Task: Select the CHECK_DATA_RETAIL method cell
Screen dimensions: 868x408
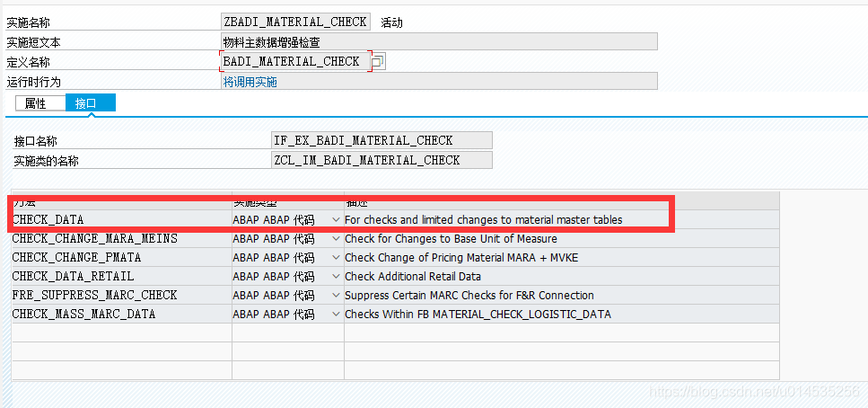Action: pos(122,277)
